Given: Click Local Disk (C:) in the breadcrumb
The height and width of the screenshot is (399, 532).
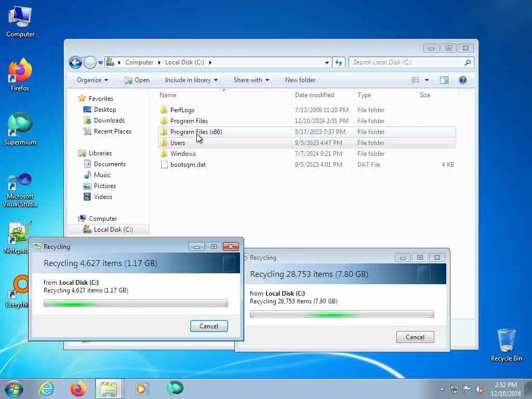Looking at the screenshot, I should pos(184,62).
